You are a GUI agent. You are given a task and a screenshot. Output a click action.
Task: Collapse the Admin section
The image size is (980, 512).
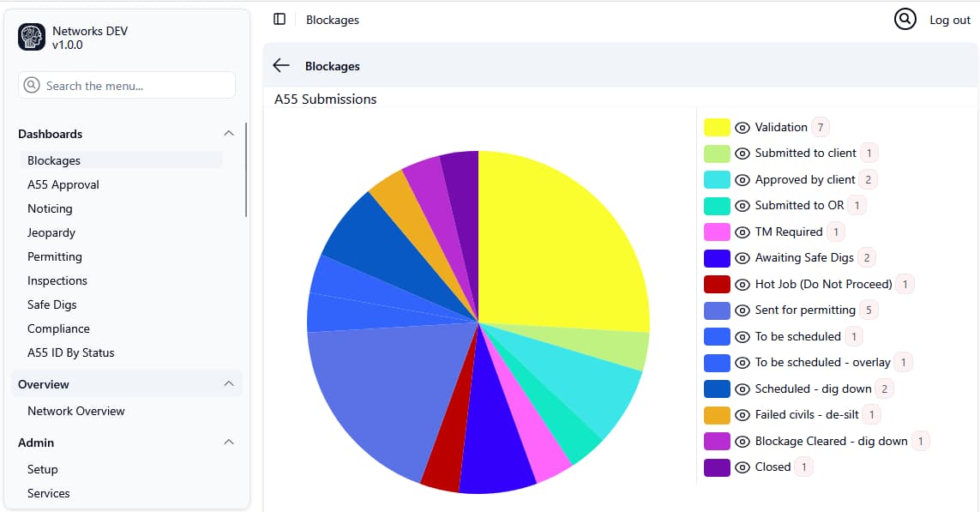(229, 443)
